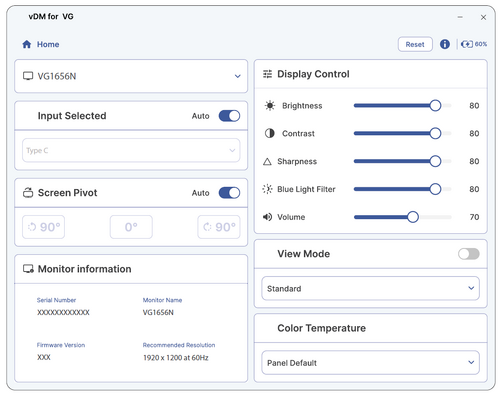Click the Sharpness slider handle

pos(435,161)
